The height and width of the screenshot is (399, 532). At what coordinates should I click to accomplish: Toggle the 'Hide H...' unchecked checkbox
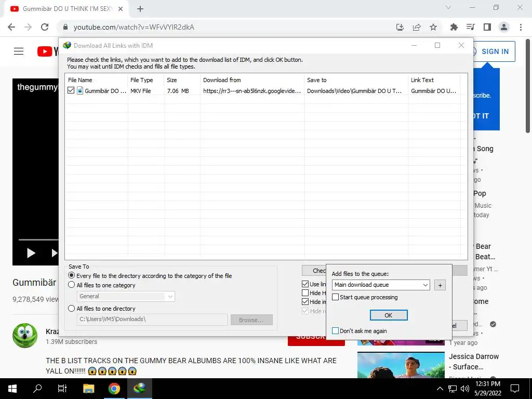tap(305, 293)
